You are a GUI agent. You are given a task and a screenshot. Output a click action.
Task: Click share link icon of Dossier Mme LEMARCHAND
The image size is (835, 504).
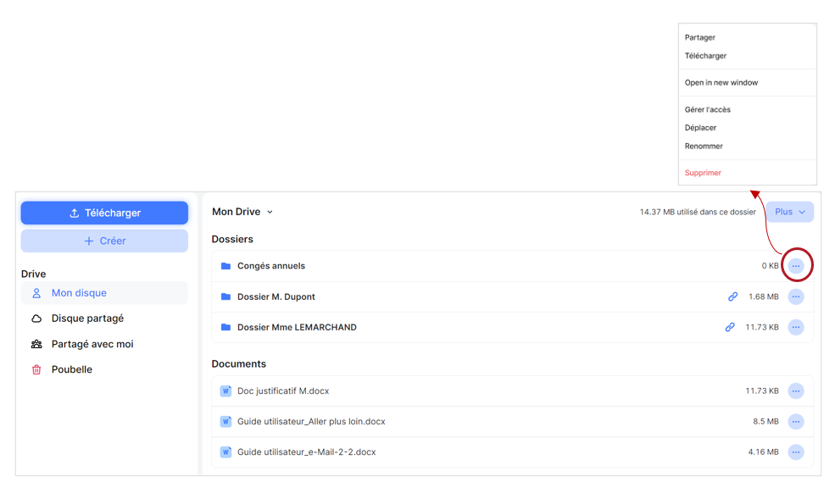coord(730,327)
